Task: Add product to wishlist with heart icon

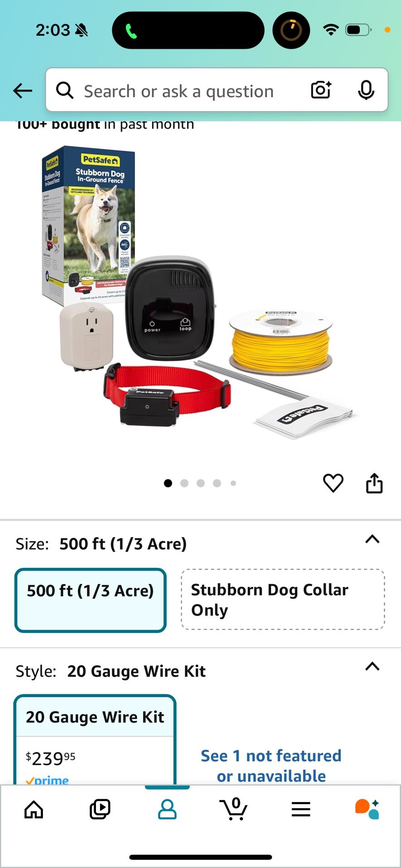Action: pyautogui.click(x=333, y=483)
